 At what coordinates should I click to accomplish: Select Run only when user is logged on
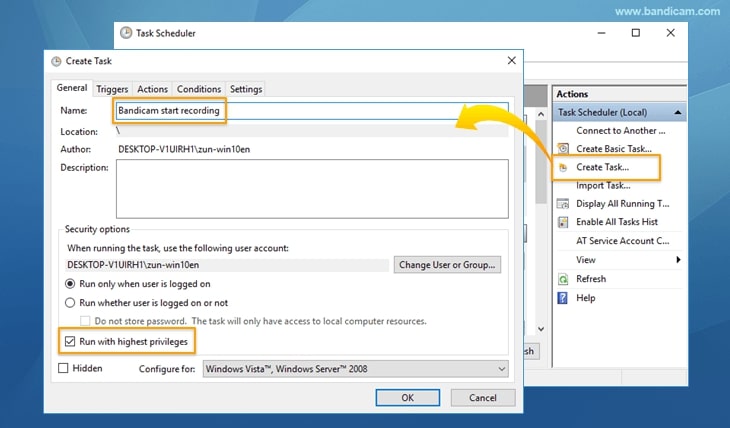[70, 284]
